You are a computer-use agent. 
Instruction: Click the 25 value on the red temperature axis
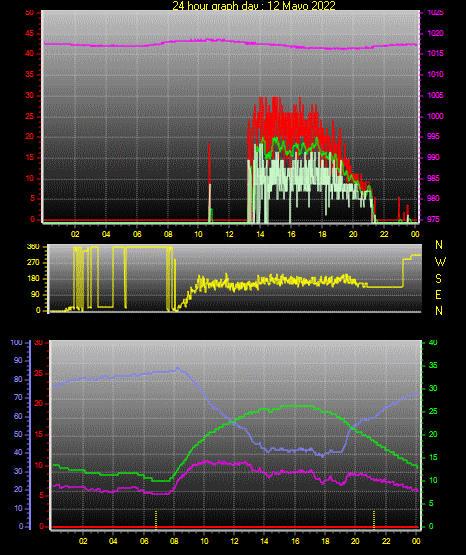(39, 373)
